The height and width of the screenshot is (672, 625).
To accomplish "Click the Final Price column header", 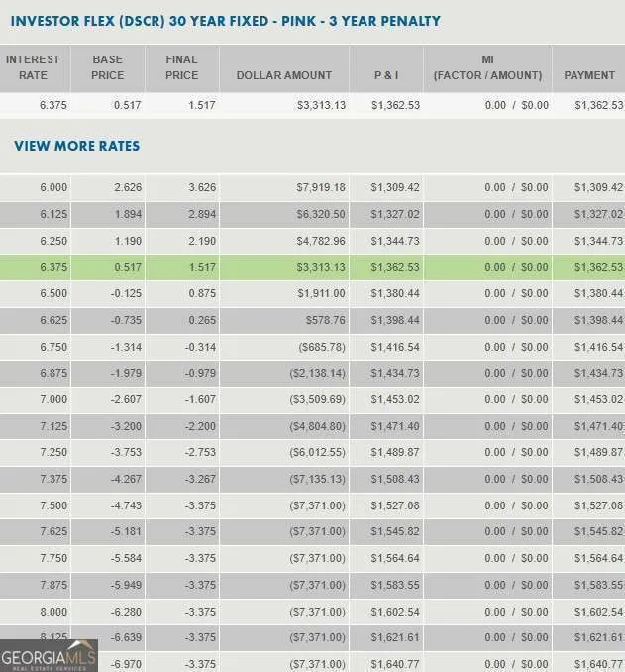I will tap(182, 67).
